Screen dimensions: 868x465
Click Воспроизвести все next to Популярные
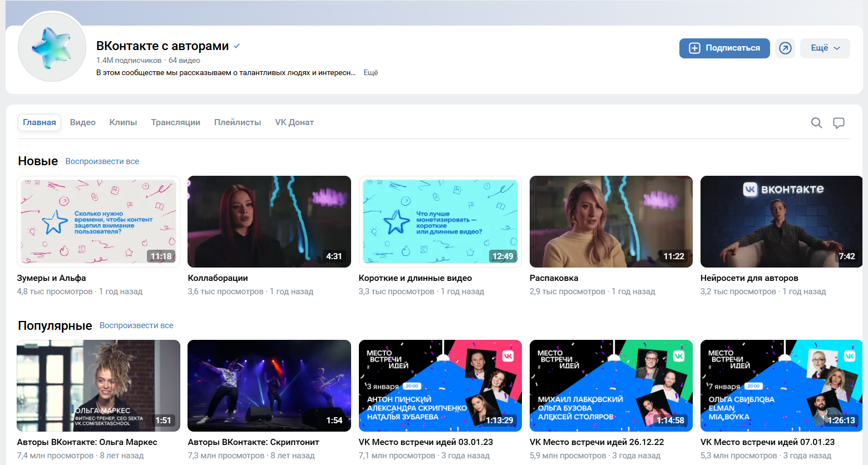pyautogui.click(x=136, y=325)
